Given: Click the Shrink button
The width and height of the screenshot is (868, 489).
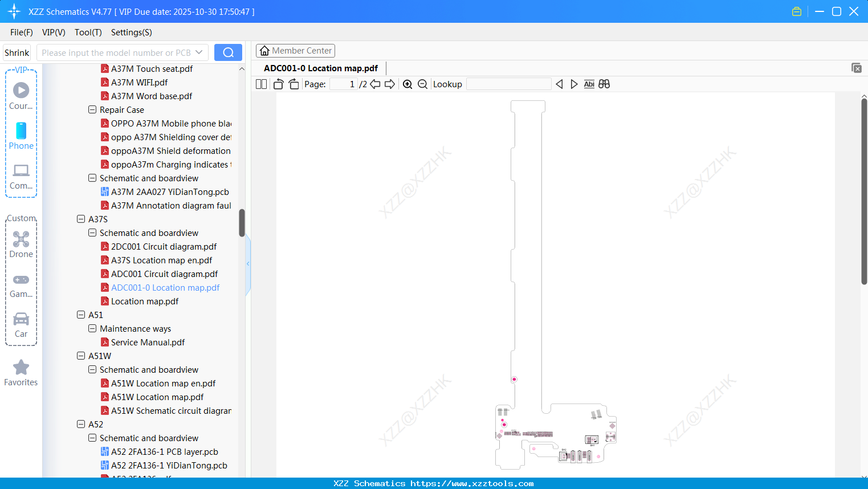Looking at the screenshot, I should 17,52.
